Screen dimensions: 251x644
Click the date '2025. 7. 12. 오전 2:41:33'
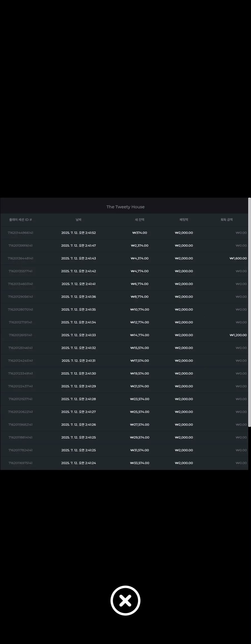(x=79, y=335)
